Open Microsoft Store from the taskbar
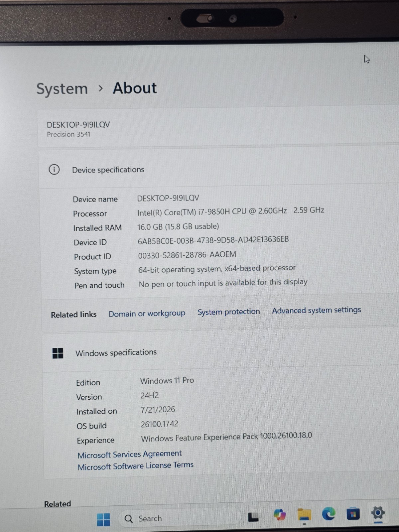The height and width of the screenshot is (532, 399). (353, 514)
